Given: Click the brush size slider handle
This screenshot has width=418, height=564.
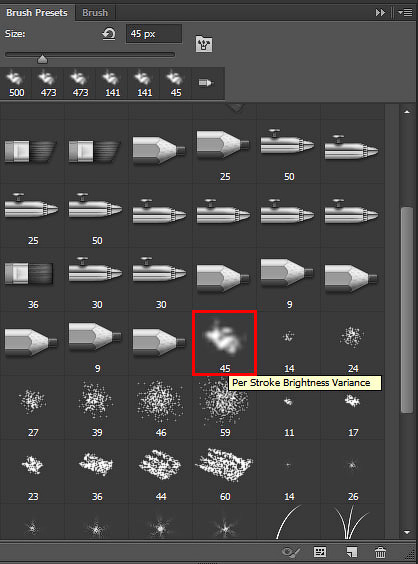Looking at the screenshot, I should [42, 58].
